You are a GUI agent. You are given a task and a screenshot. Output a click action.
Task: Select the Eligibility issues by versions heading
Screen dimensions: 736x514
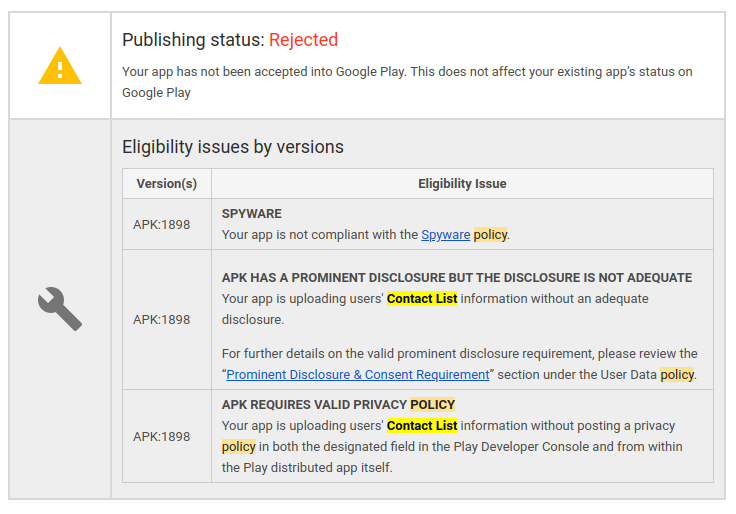232,147
